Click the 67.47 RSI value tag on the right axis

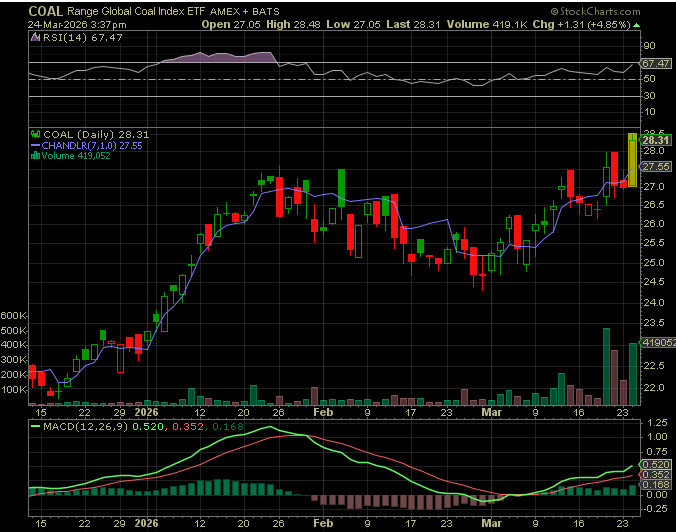656,63
